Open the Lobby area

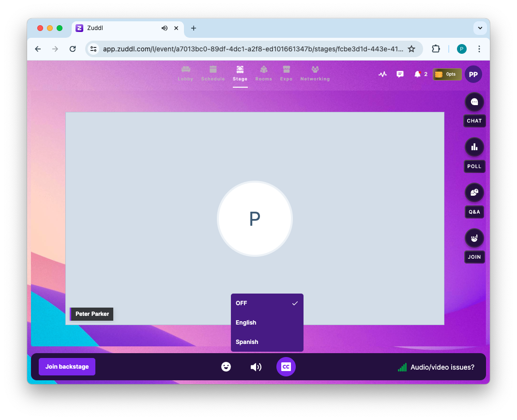pos(185,73)
